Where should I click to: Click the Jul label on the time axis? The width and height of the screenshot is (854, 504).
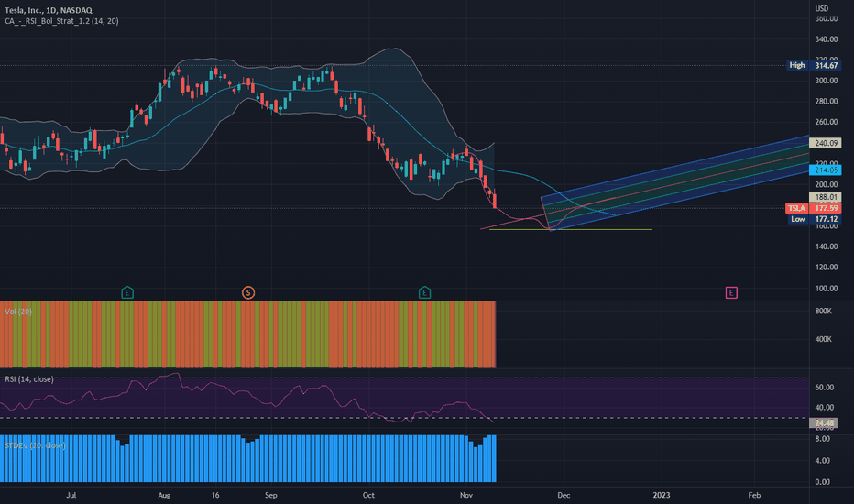coord(71,495)
